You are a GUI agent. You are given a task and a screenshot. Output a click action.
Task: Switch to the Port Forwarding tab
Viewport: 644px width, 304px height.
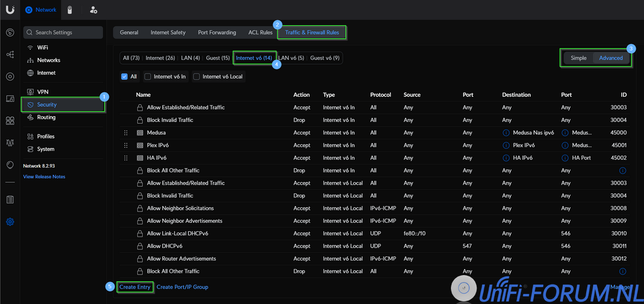(x=216, y=32)
